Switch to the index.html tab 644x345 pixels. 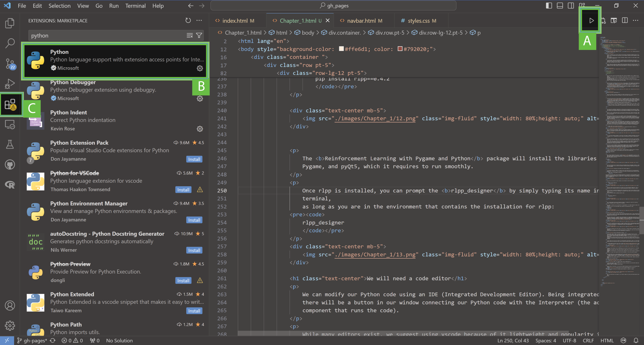[x=238, y=21]
